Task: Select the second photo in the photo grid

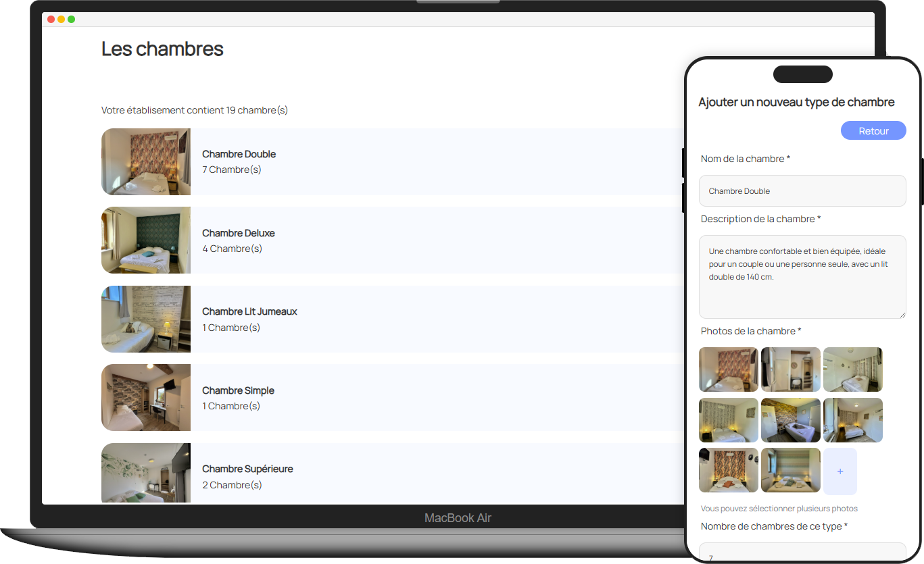Action: (x=790, y=369)
